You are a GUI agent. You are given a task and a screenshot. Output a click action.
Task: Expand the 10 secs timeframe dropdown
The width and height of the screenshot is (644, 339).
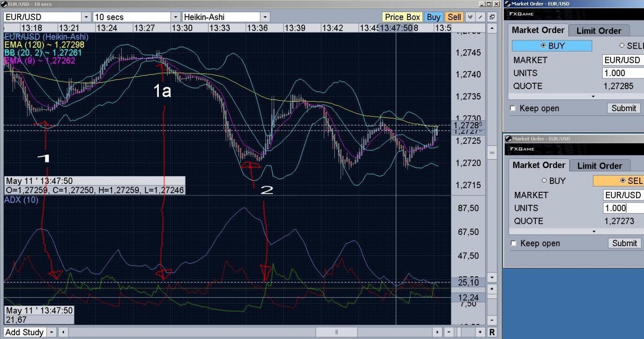click(176, 17)
